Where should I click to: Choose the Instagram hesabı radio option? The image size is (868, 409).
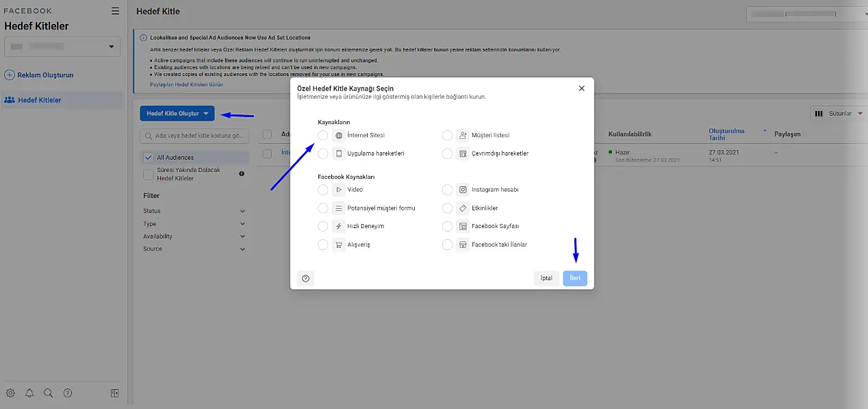447,190
